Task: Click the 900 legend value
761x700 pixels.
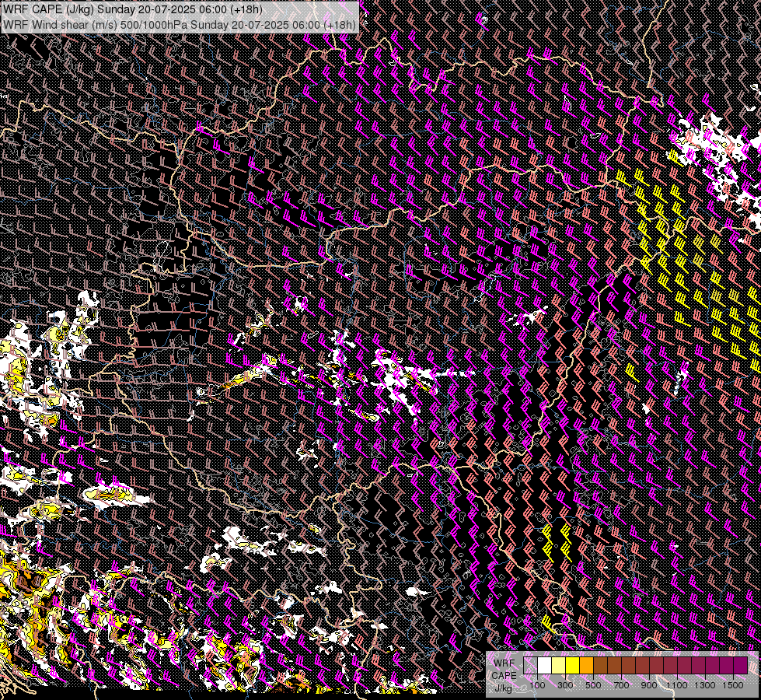Action: [649, 685]
